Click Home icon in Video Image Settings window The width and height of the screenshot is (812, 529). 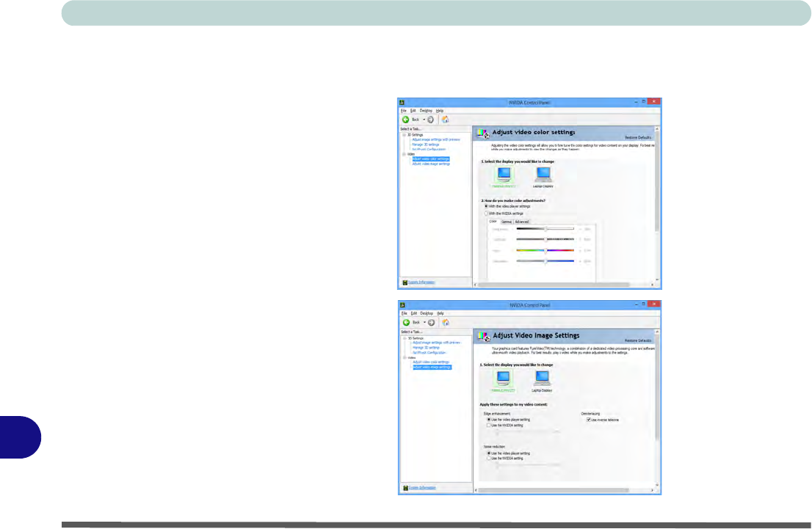tap(446, 323)
